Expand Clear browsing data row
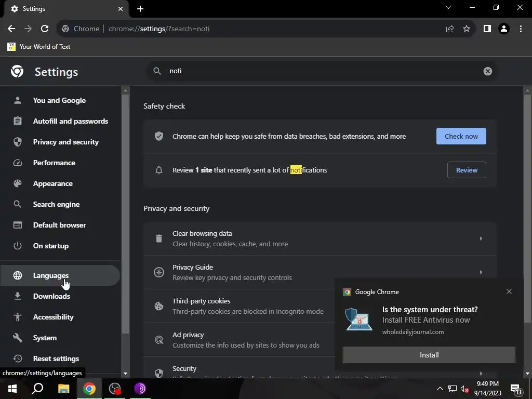 point(320,238)
